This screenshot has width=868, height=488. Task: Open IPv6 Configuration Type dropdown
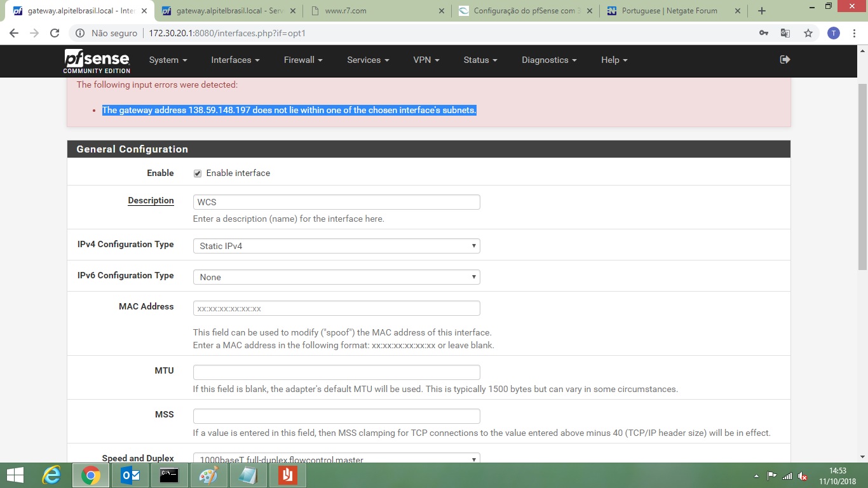click(336, 277)
